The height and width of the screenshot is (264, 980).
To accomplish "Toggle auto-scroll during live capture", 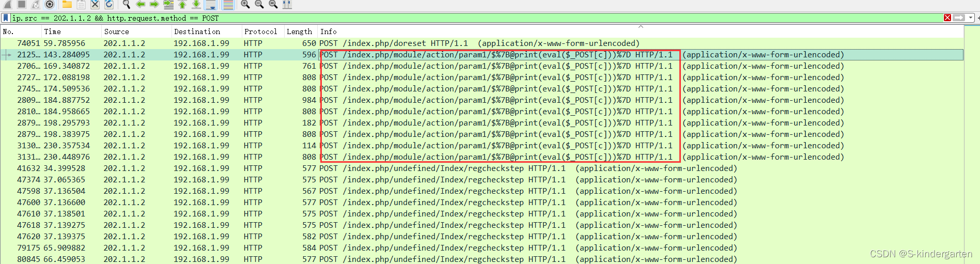I will (210, 4).
